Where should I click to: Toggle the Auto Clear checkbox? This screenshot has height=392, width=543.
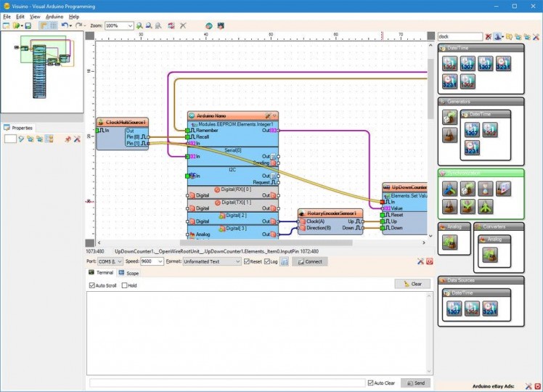[370, 383]
